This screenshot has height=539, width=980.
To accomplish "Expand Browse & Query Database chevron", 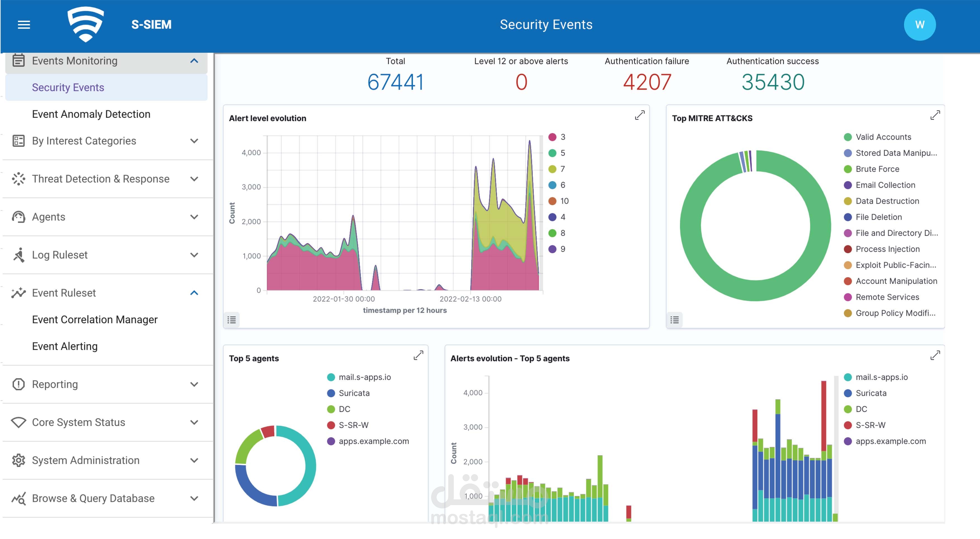I will click(x=194, y=498).
